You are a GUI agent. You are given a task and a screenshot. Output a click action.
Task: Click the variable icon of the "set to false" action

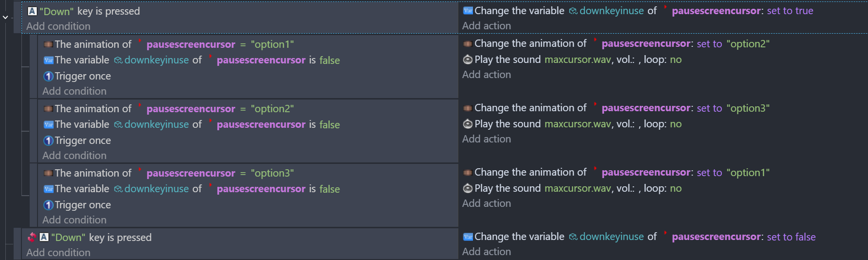[x=468, y=237]
